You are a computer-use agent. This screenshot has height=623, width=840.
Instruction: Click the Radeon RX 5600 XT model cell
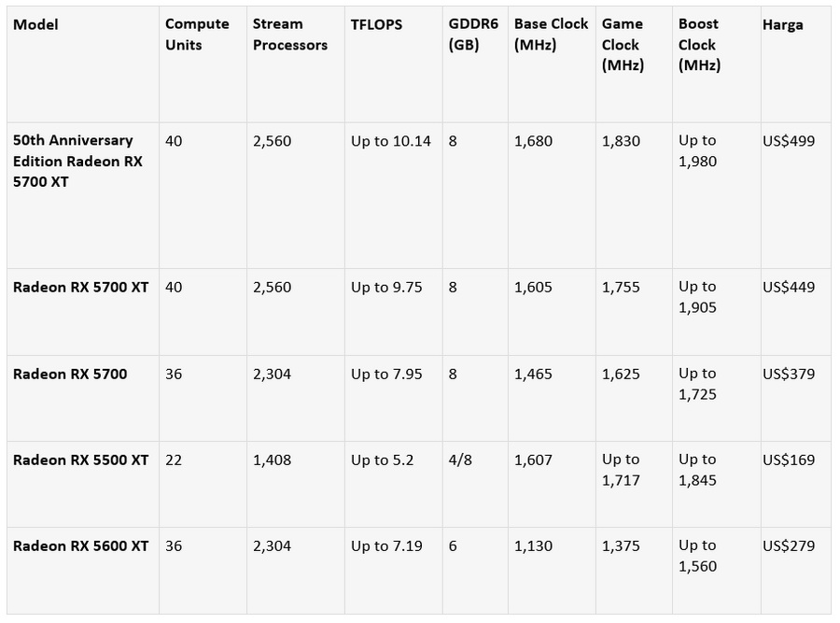[80, 545]
